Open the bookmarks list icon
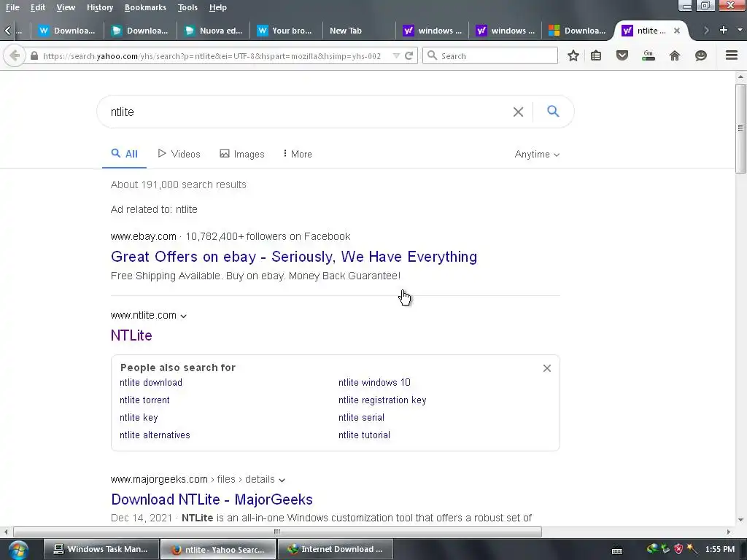747x560 pixels. coord(596,55)
